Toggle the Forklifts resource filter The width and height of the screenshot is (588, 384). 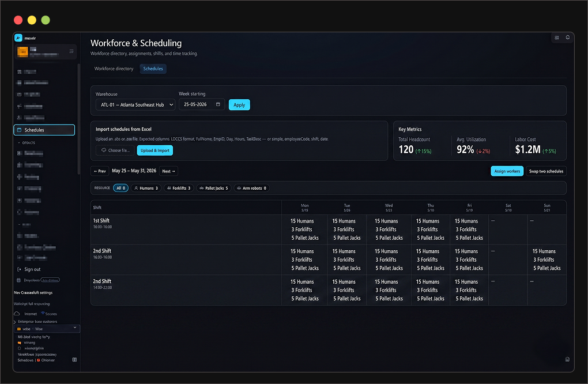tap(179, 188)
